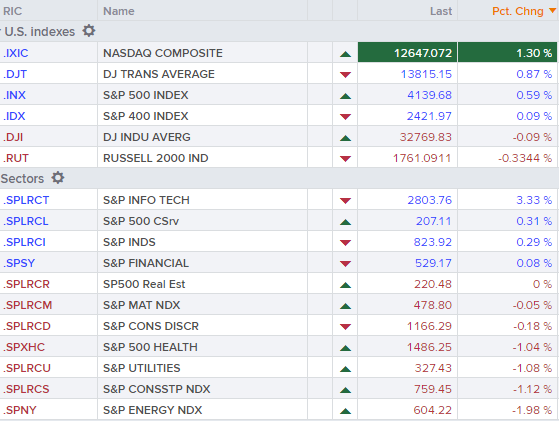The height and width of the screenshot is (421, 559).
Task: Open the .SPLRCM ticker link
Action: (27, 306)
